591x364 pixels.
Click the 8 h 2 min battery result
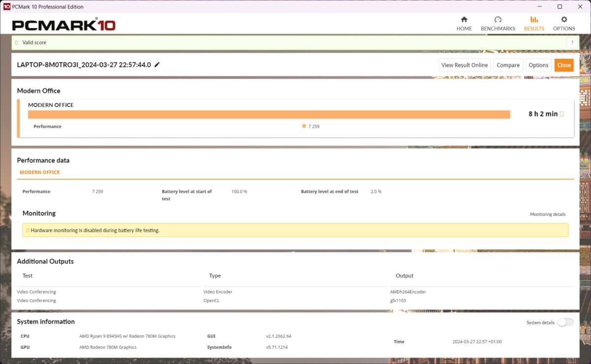543,114
